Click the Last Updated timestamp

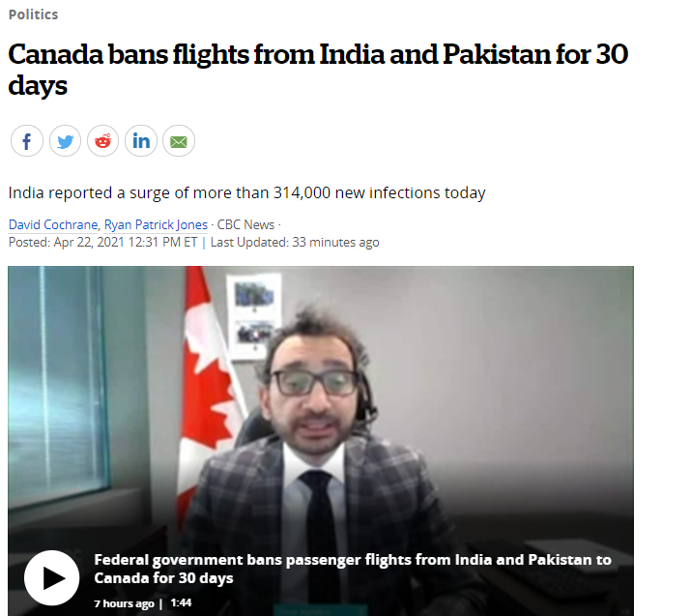click(295, 242)
